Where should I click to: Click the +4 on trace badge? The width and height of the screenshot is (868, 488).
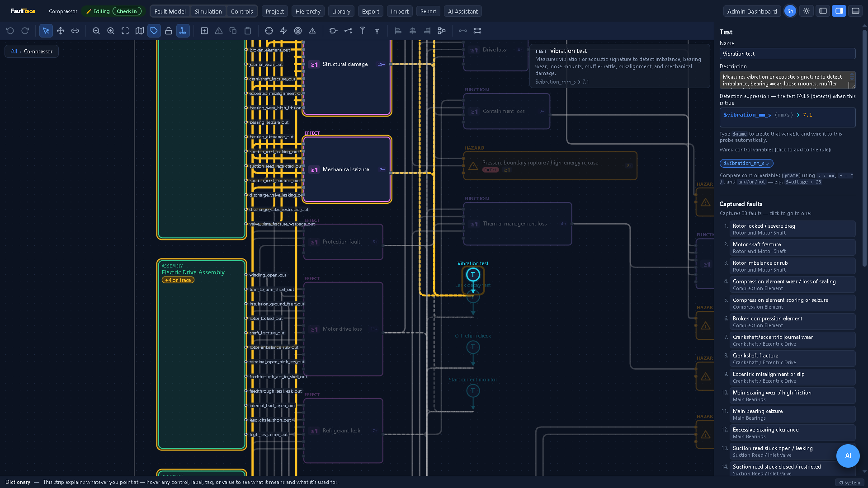[178, 280]
